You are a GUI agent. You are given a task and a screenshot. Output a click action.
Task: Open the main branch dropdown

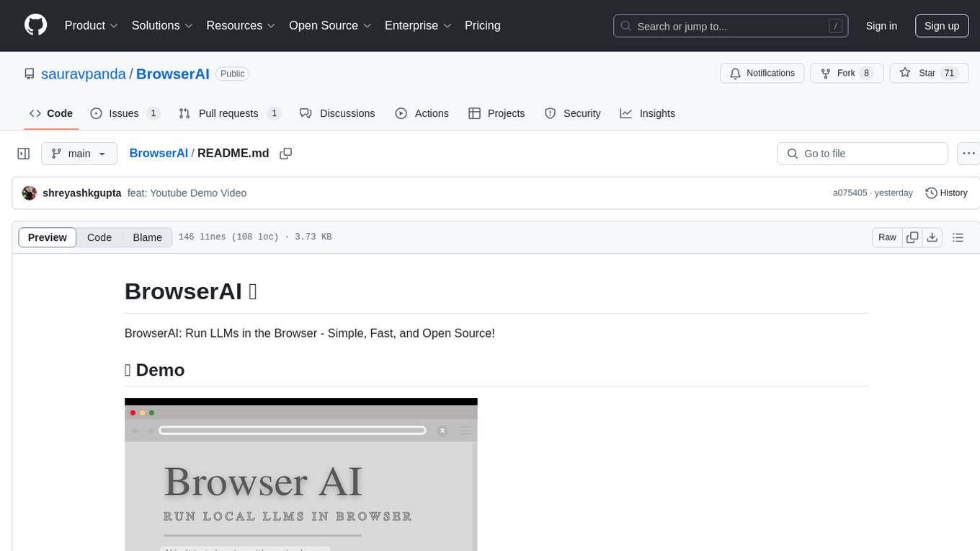[x=79, y=154]
